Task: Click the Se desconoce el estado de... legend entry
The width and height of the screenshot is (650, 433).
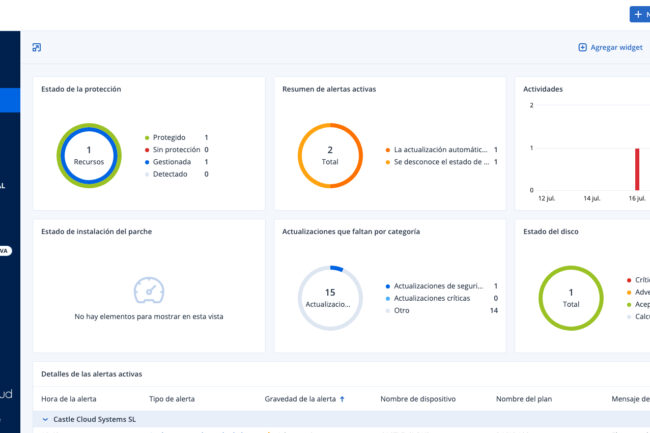Action: [x=441, y=162]
